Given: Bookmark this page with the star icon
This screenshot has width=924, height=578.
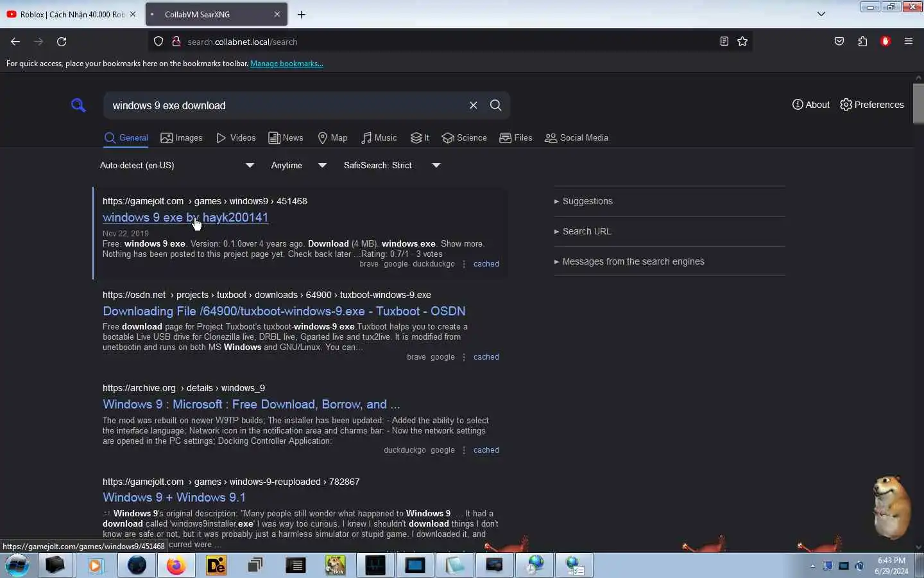Looking at the screenshot, I should pyautogui.click(x=742, y=42).
